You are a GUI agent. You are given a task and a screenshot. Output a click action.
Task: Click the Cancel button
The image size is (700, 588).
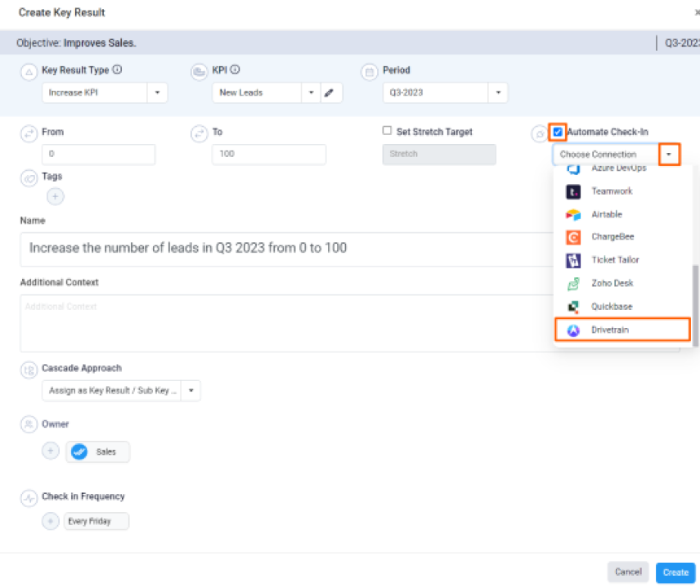point(628,572)
